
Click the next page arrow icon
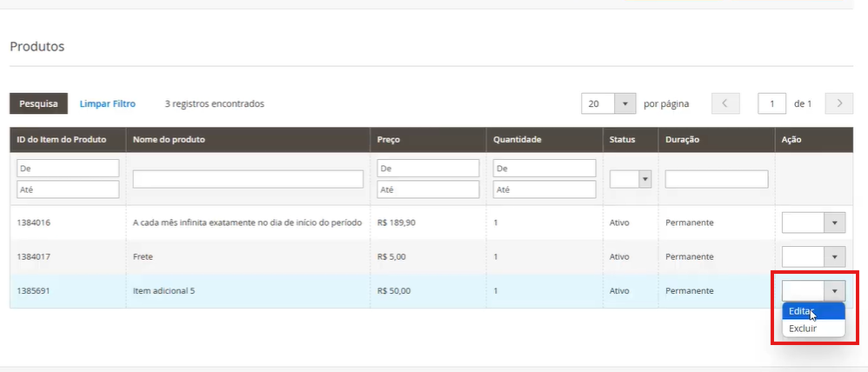(838, 103)
